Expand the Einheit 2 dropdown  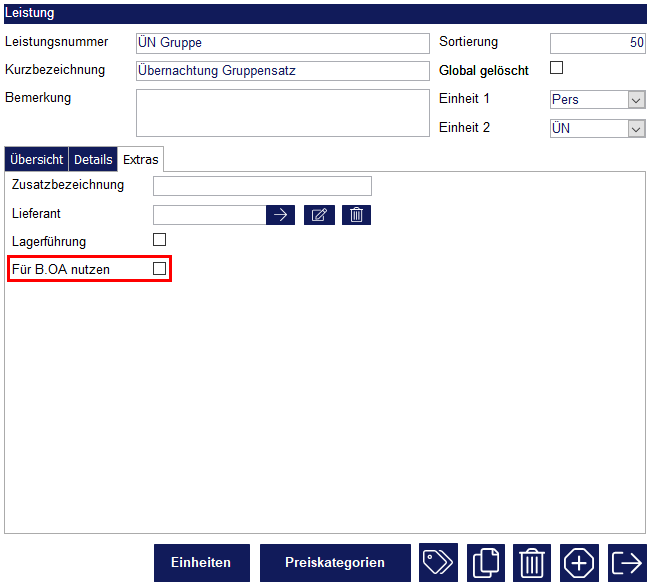click(x=597, y=128)
